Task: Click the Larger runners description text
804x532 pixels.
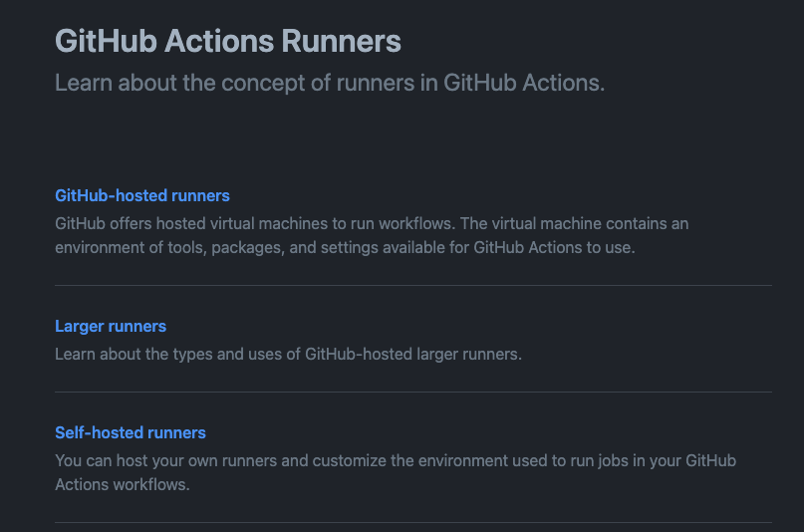Action: (288, 354)
